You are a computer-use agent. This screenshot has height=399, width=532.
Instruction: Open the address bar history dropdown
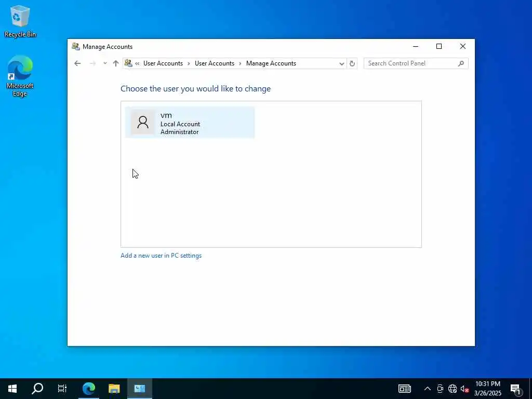341,63
